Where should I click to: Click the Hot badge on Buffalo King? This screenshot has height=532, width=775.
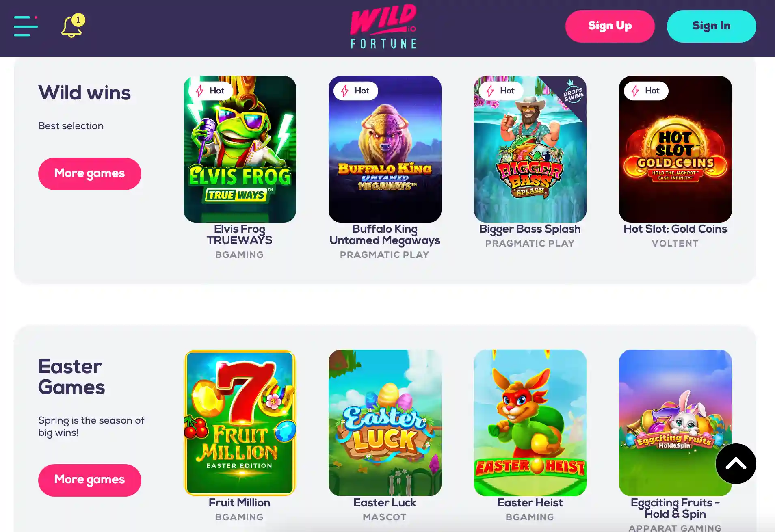pos(355,91)
